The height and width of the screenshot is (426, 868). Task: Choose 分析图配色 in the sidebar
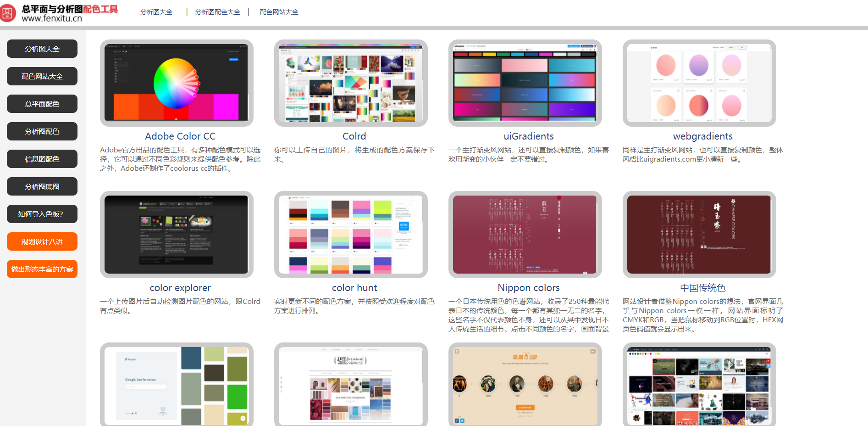42,131
